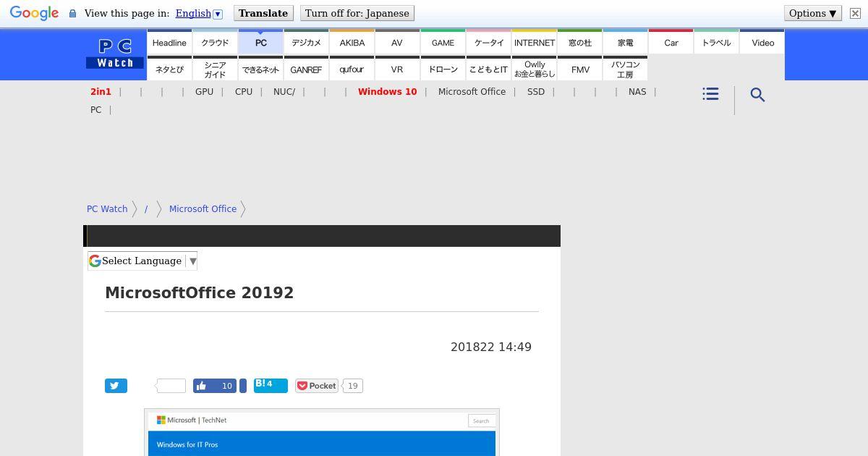
Task: Expand the Select Language dropdown
Action: click(142, 261)
